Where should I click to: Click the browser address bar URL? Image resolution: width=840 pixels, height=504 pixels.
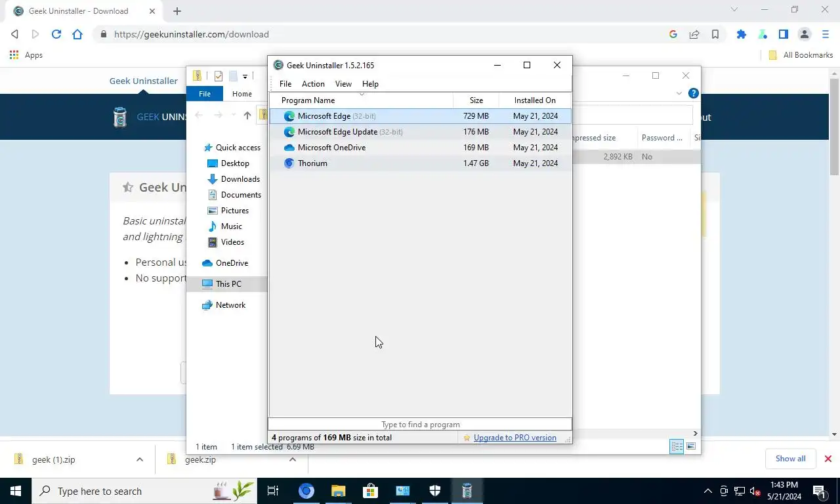coord(192,34)
